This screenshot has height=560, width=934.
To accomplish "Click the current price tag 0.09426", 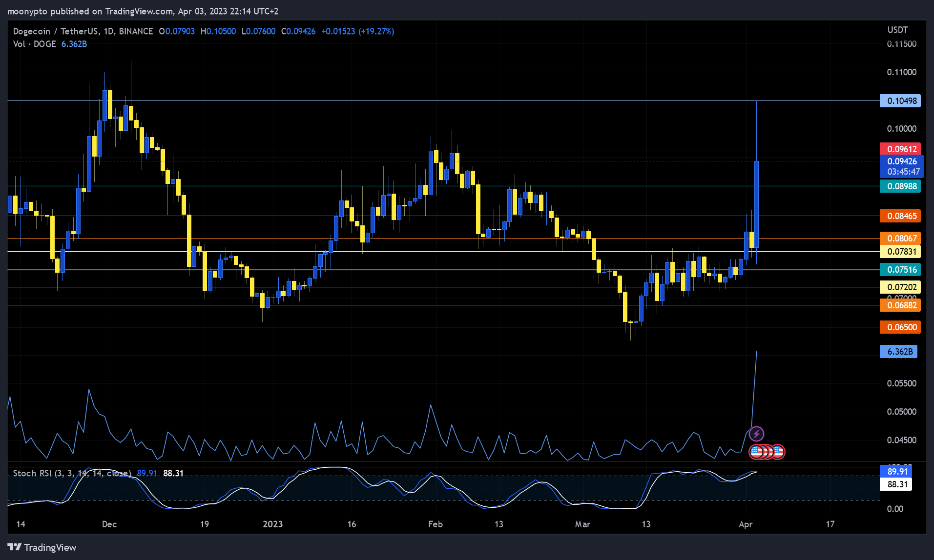I will click(901, 161).
